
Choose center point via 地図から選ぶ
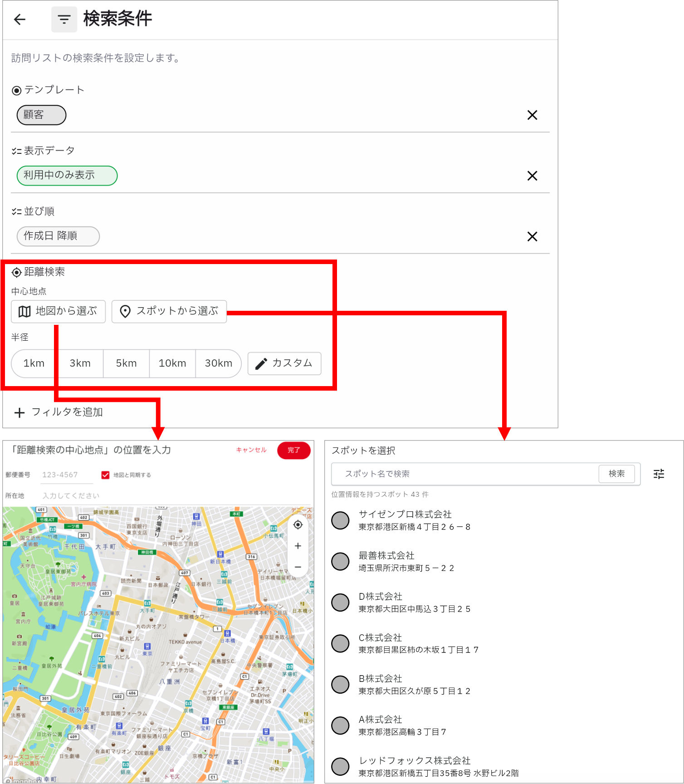point(59,311)
